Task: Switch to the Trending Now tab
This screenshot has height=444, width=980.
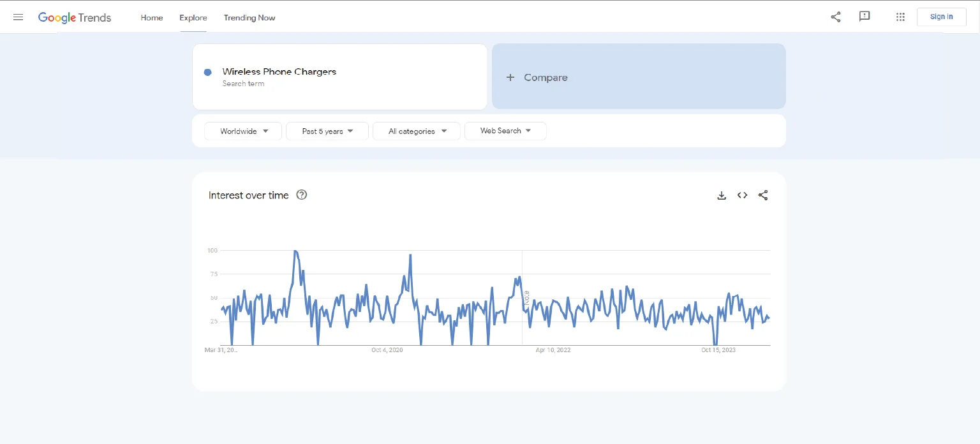Action: 249,17
